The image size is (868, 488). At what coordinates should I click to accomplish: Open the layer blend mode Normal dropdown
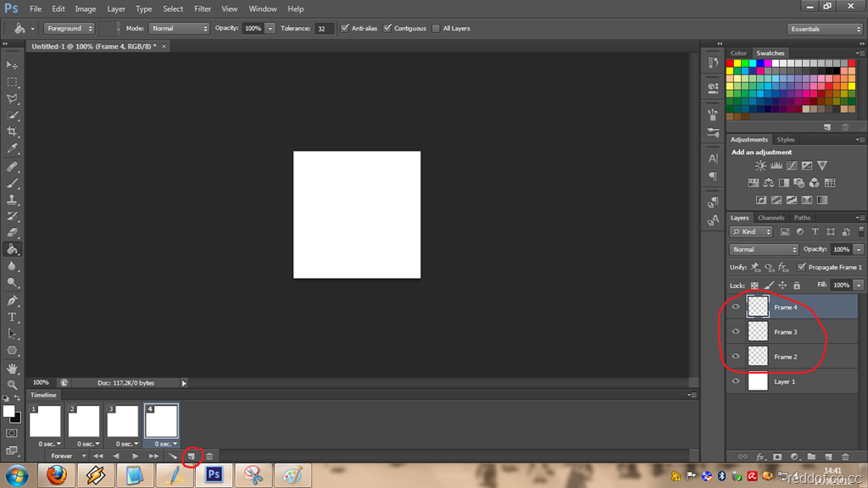coord(764,250)
